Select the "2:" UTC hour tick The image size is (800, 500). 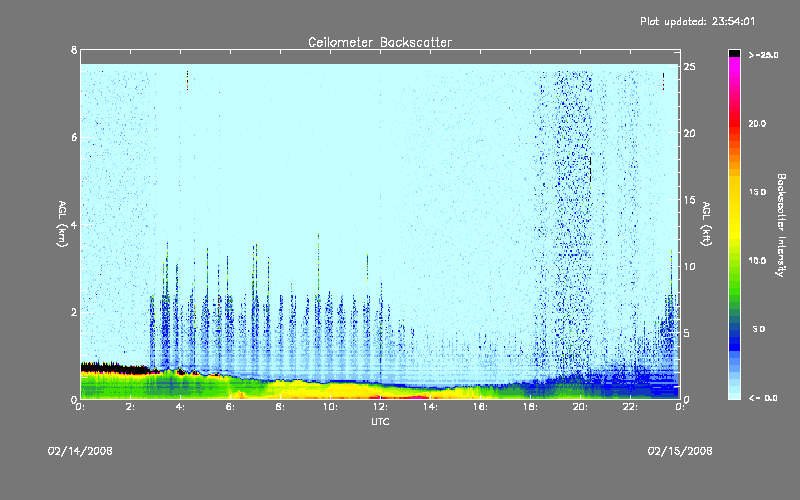[x=131, y=407]
